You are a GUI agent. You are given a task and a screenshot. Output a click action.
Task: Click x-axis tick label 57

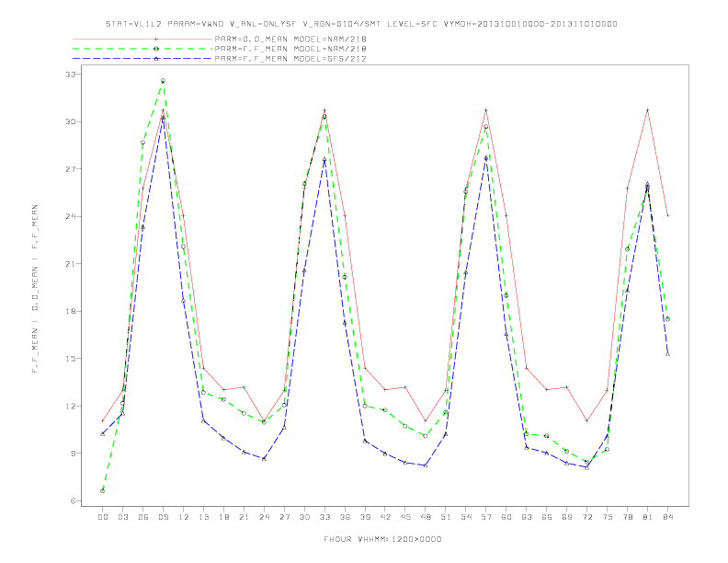486,517
